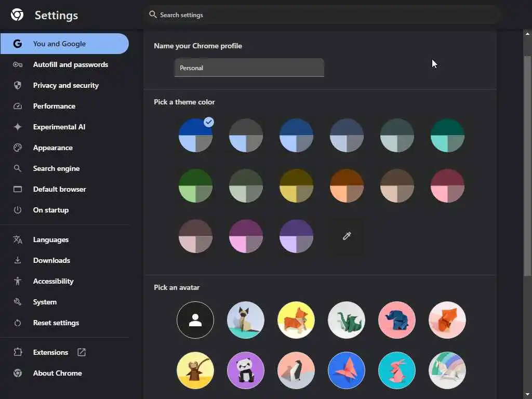Viewport: 532px width, 399px height.
Task: Click the vertical scrollbar thumb
Action: coord(527,166)
